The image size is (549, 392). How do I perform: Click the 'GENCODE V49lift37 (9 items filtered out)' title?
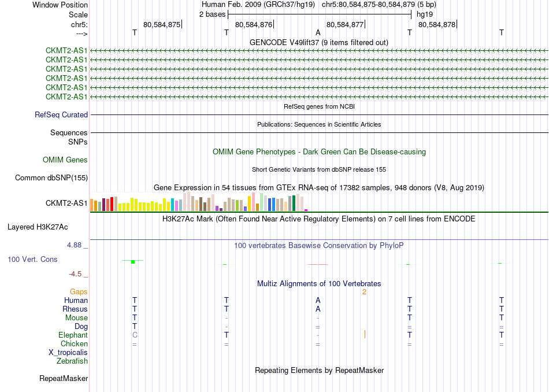(x=319, y=42)
